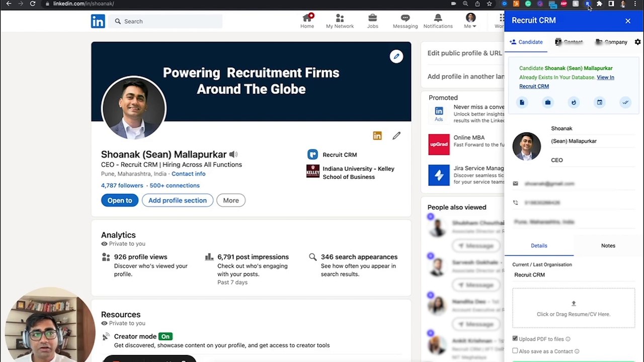644x362 pixels.
Task: Click AdBlock Plus extension icon
Action: click(x=563, y=4)
